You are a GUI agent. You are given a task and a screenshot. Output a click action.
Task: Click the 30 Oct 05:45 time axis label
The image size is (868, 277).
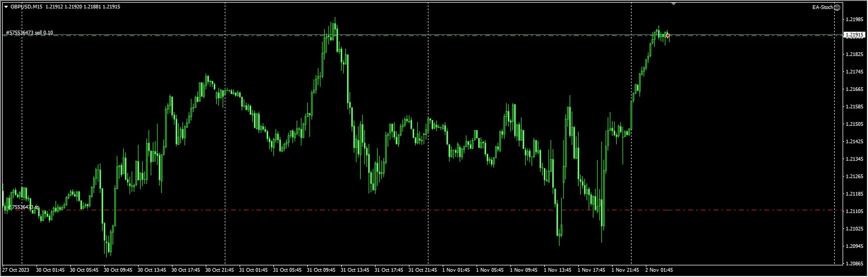coord(84,270)
